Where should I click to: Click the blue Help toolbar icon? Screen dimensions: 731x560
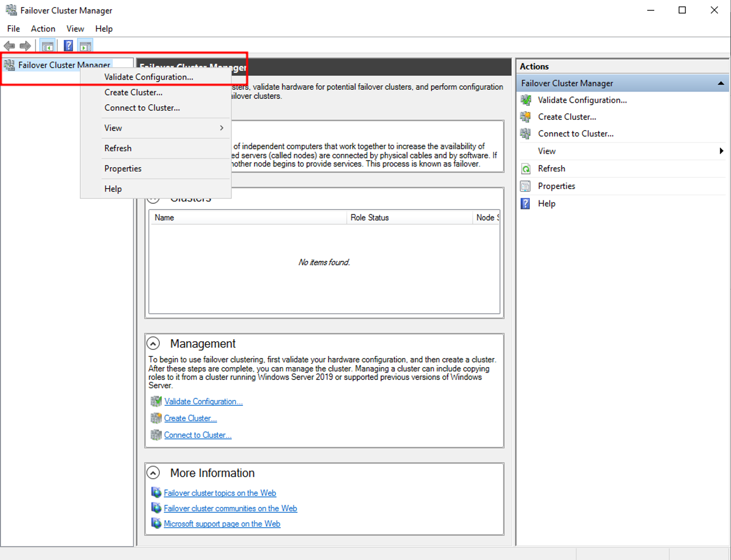pos(68,46)
